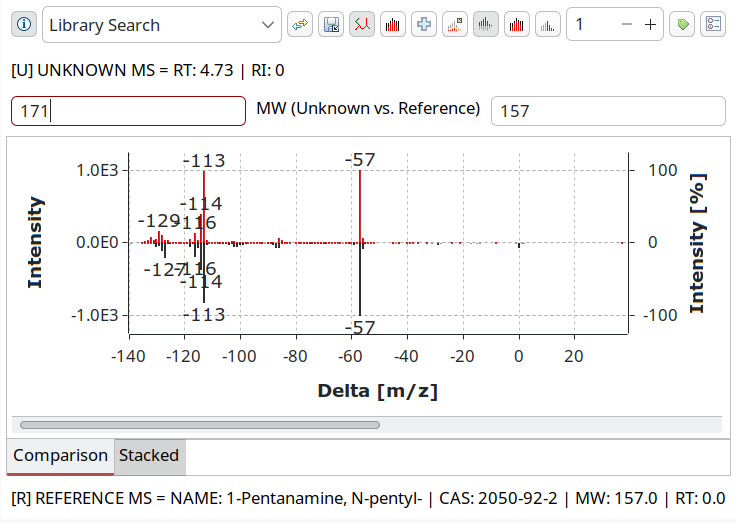This screenshot has height=523, width=736.
Task: Click the red and black bars icon after mirrored spectrum
Action: coord(517,25)
